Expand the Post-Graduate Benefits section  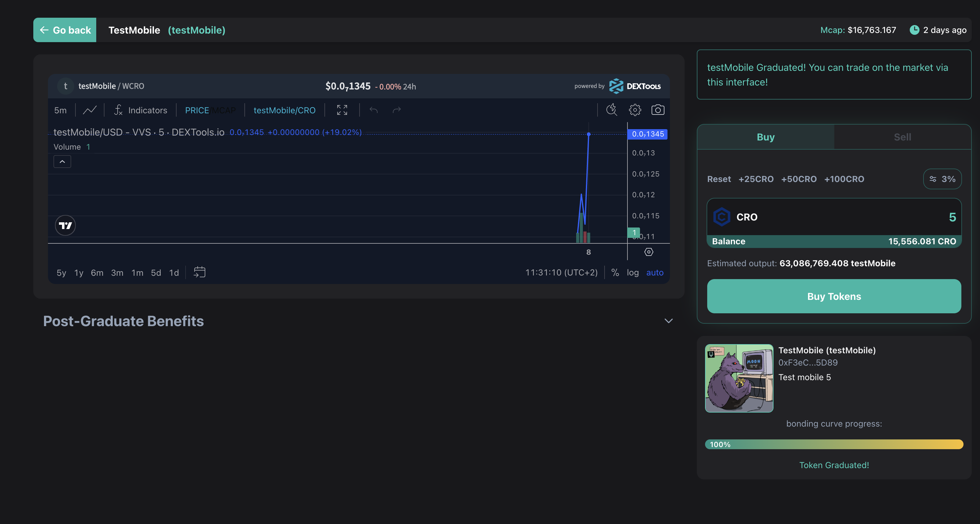[668, 321]
